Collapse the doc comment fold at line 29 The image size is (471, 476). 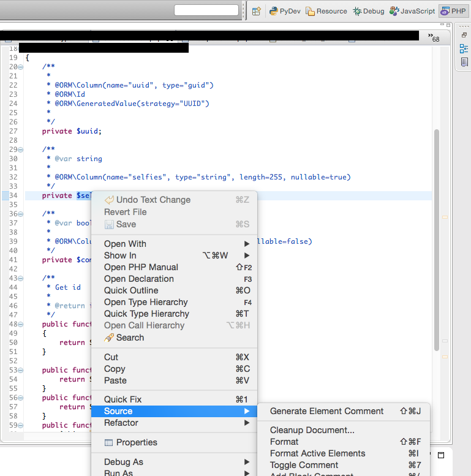click(20, 149)
